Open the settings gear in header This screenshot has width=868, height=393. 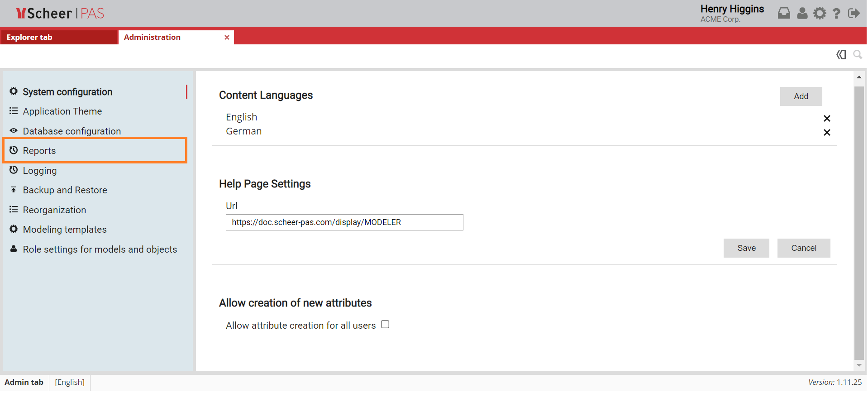(x=820, y=14)
